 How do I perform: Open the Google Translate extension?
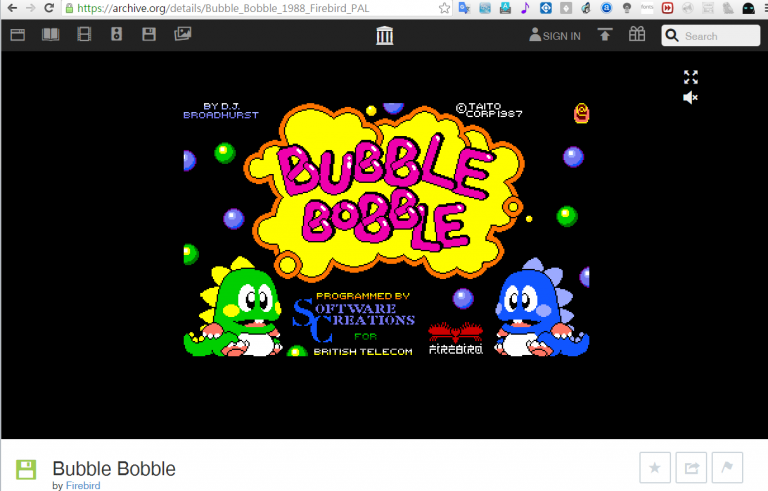coord(464,8)
